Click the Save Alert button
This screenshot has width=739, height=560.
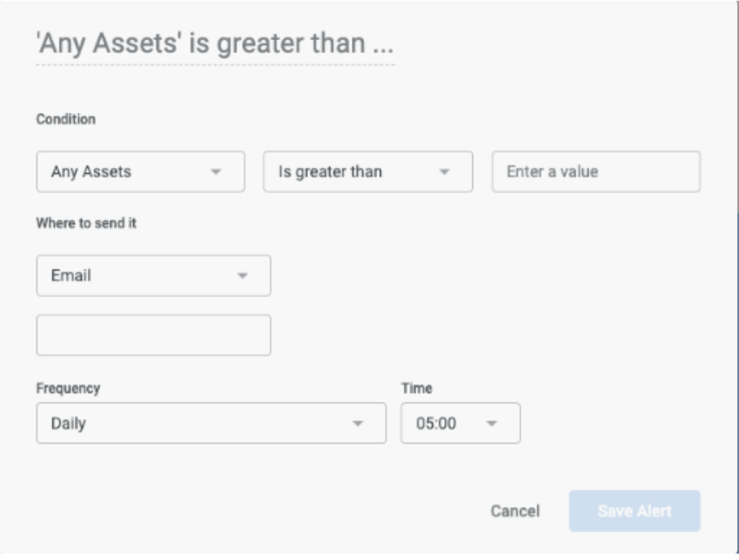point(635,511)
